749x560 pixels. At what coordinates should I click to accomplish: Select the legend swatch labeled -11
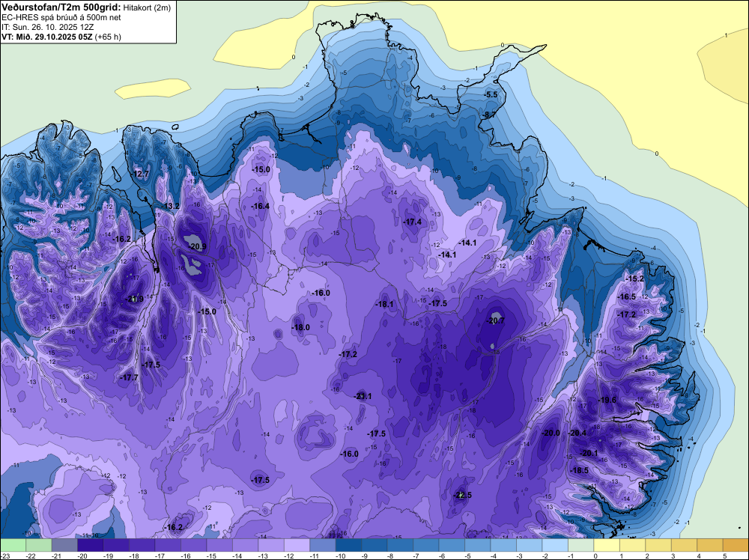pyautogui.click(x=322, y=545)
